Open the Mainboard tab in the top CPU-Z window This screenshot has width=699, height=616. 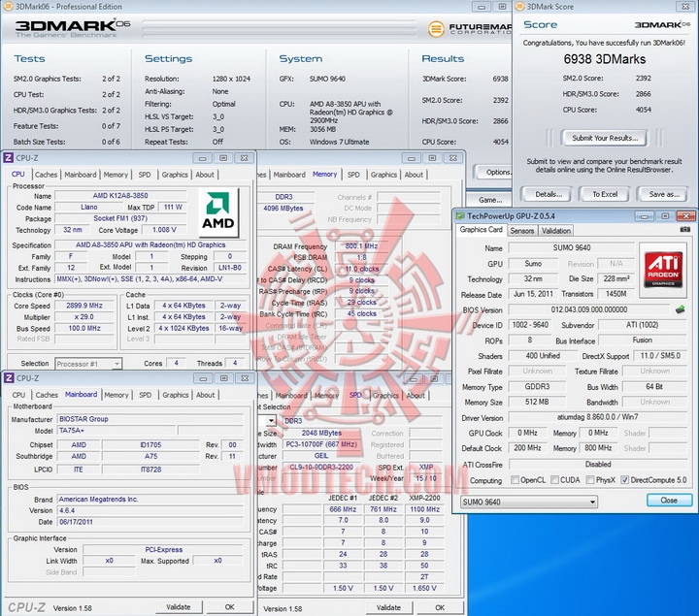pyautogui.click(x=81, y=175)
